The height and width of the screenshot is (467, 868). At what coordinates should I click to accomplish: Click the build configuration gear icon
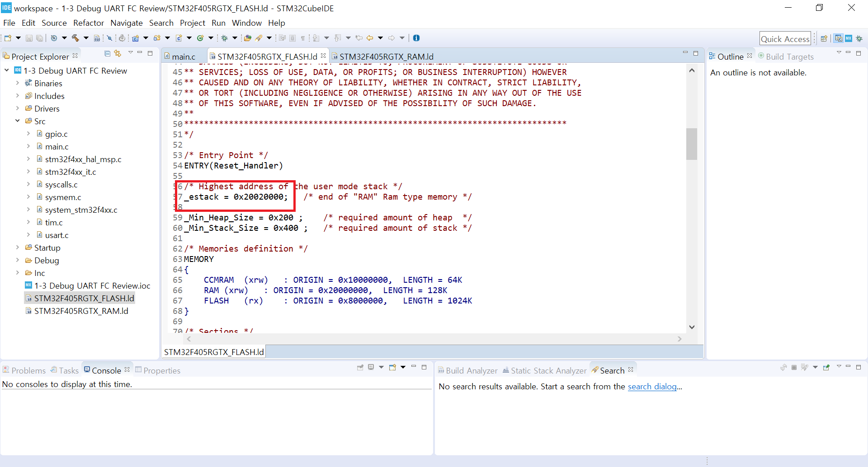(x=54, y=38)
